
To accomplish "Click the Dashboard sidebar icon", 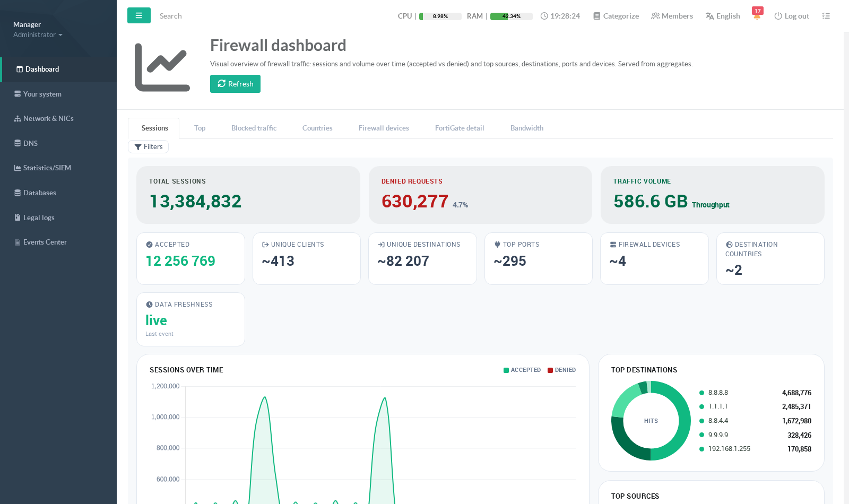I will click(20, 69).
